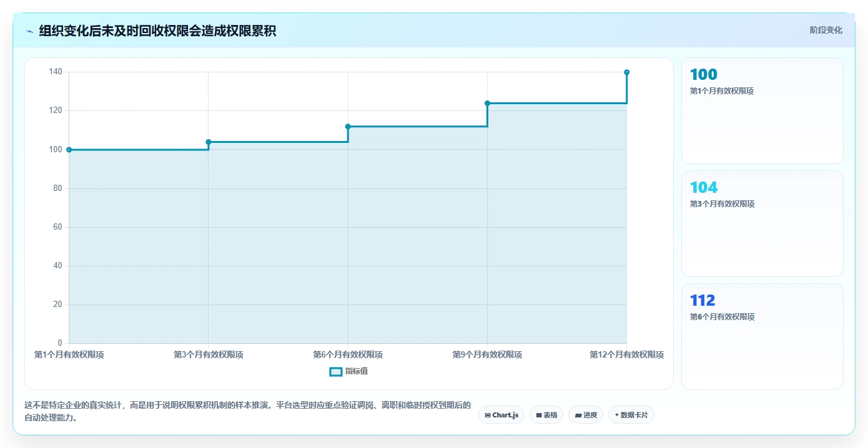Toggle the 指标值 legend item
Viewport: 868px width, 448px height.
[x=349, y=371]
